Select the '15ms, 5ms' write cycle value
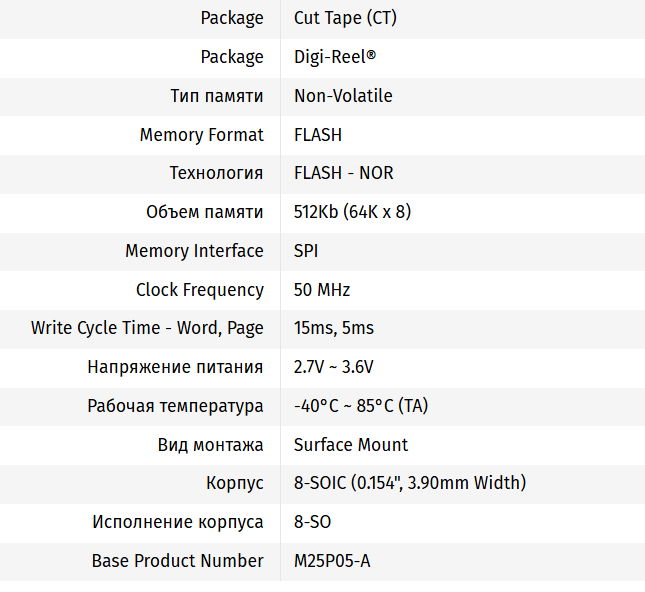The width and height of the screenshot is (645, 592). [x=334, y=328]
